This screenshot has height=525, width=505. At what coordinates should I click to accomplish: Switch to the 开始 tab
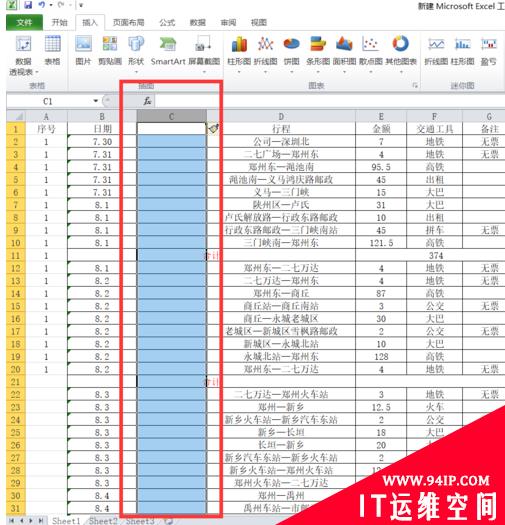pyautogui.click(x=60, y=22)
